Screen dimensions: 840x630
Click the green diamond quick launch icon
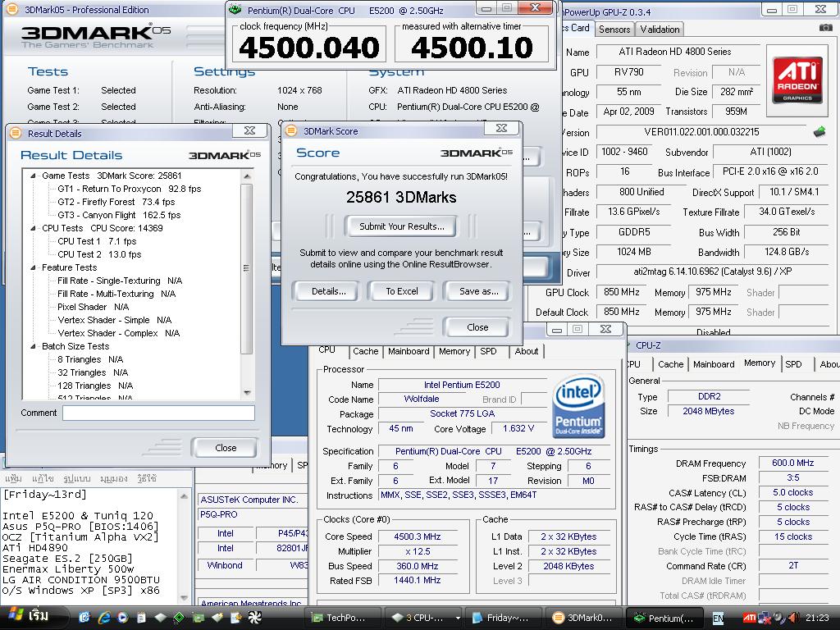[x=179, y=618]
